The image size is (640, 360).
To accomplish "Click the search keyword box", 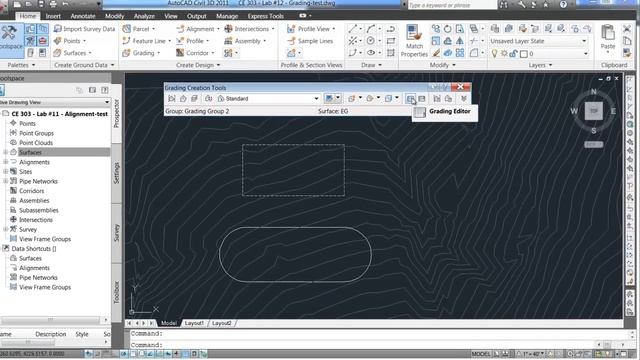I will tap(451, 5).
